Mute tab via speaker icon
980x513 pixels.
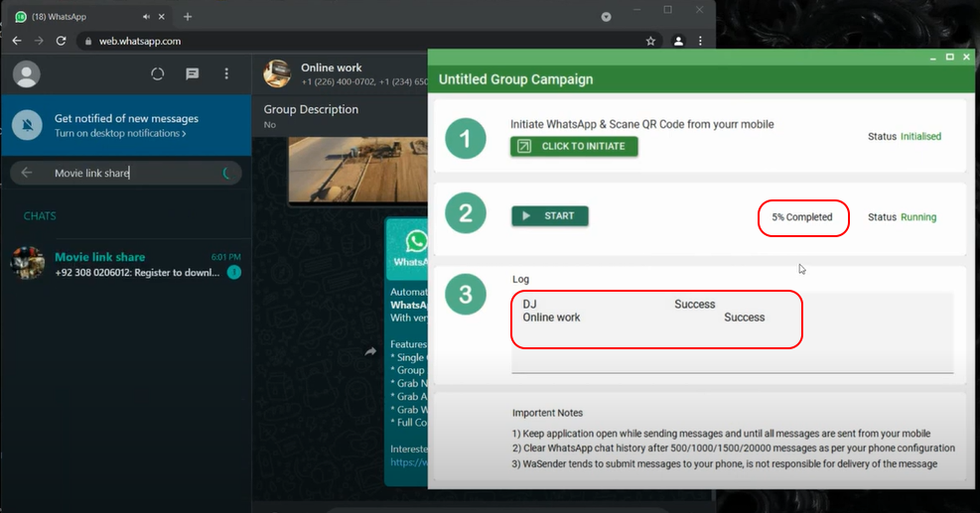tap(147, 17)
